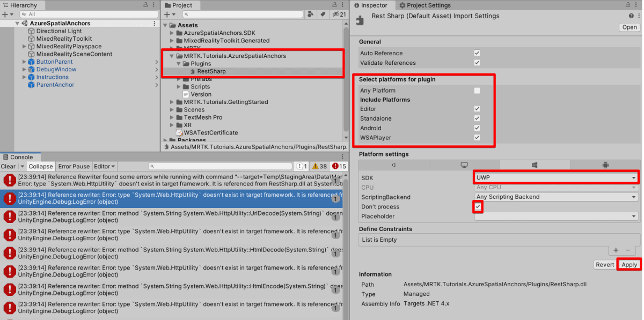Open the Project create plus dropdown
This screenshot has height=320, width=644.
coord(170,14)
